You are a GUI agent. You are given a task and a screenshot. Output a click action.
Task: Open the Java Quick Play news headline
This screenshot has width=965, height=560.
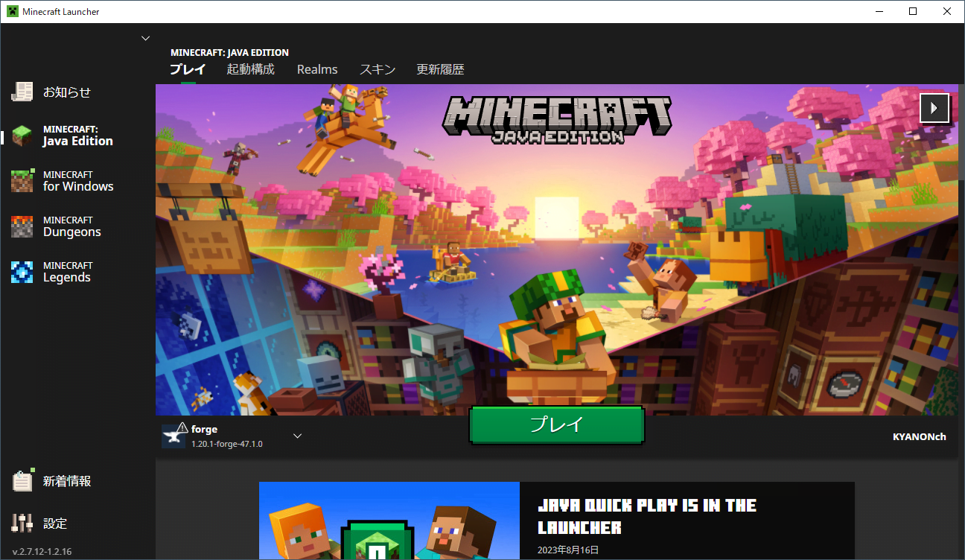pos(646,516)
